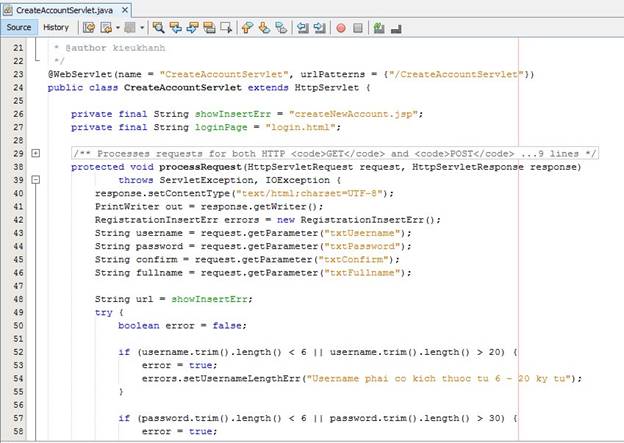Click "HttpServletResponse" parameter type

(468, 167)
